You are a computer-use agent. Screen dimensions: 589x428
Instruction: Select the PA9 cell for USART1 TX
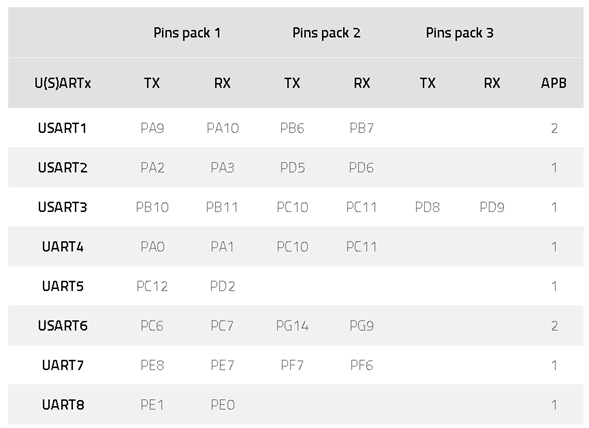[x=152, y=128]
